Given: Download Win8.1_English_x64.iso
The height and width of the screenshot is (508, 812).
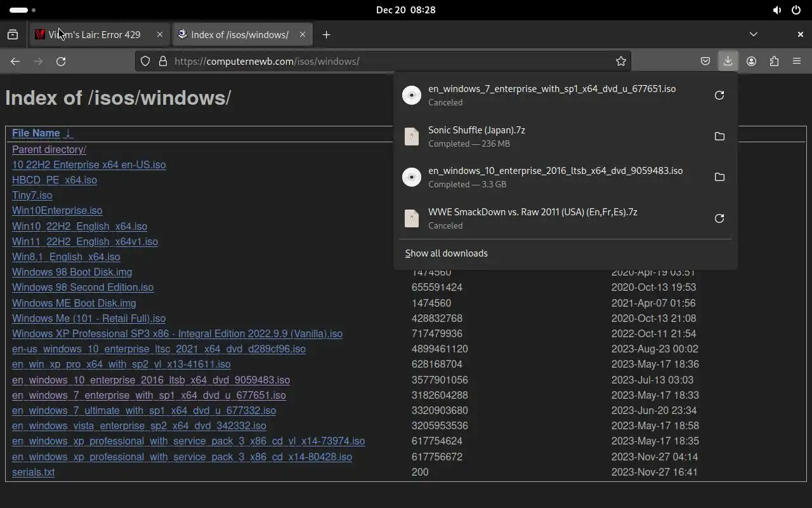Looking at the screenshot, I should pos(66,257).
